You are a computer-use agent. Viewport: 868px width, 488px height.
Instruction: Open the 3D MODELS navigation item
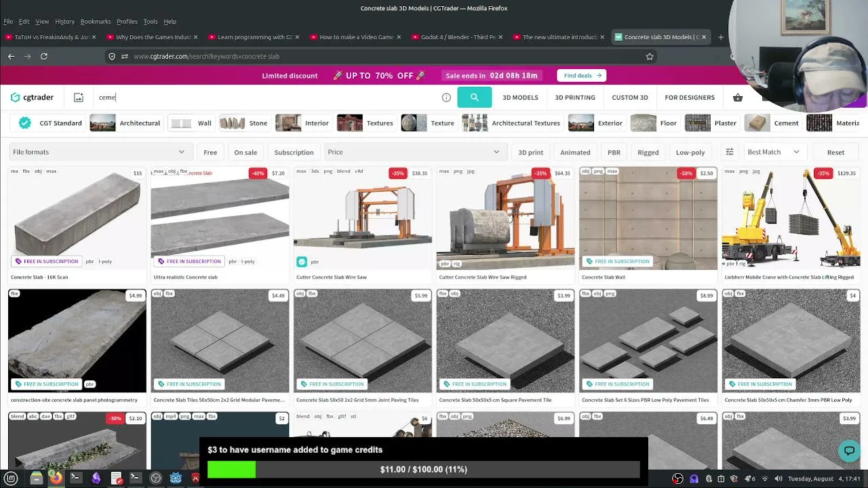(520, 98)
